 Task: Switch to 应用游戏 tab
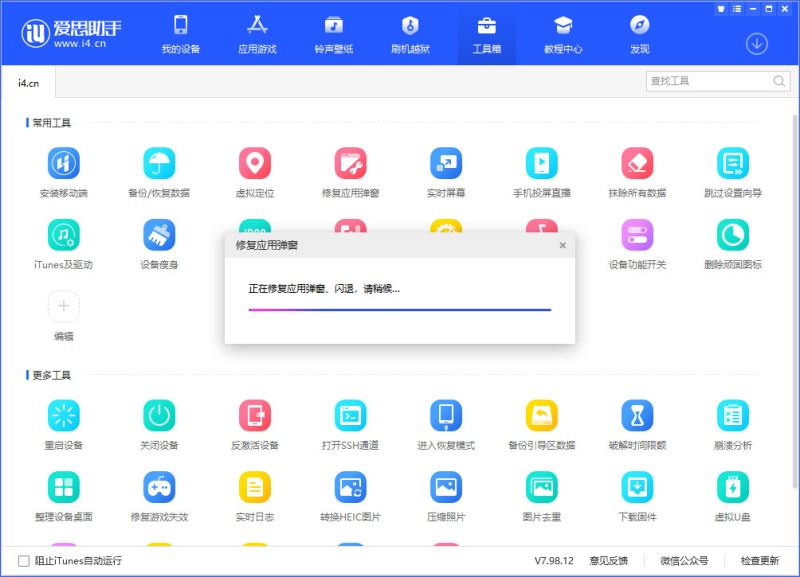(x=257, y=34)
